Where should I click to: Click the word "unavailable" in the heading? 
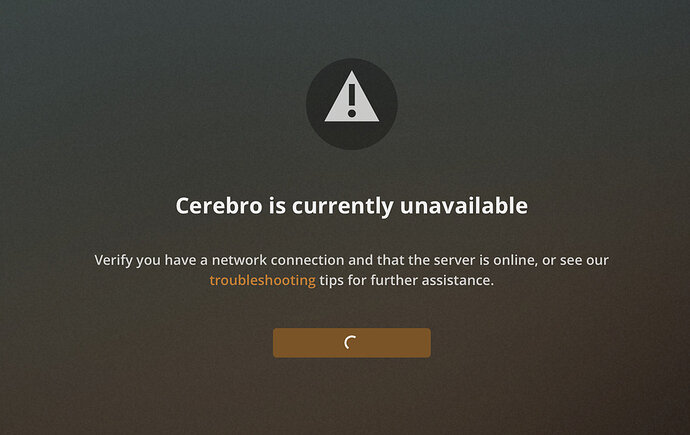pyautogui.click(x=464, y=205)
